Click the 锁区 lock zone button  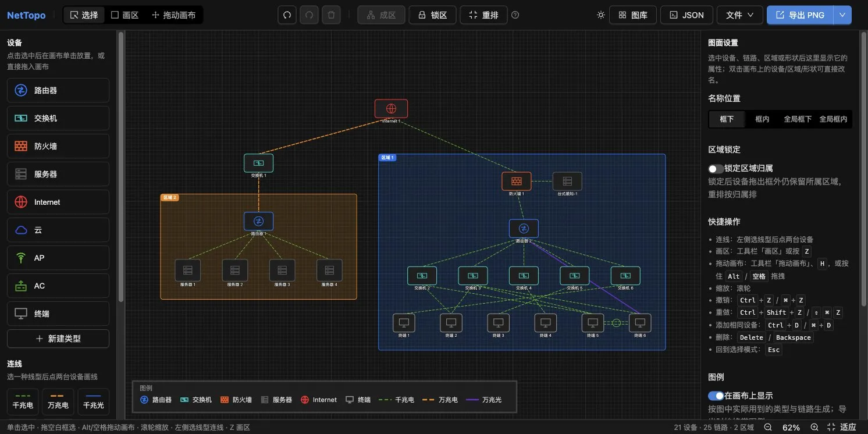tap(432, 15)
